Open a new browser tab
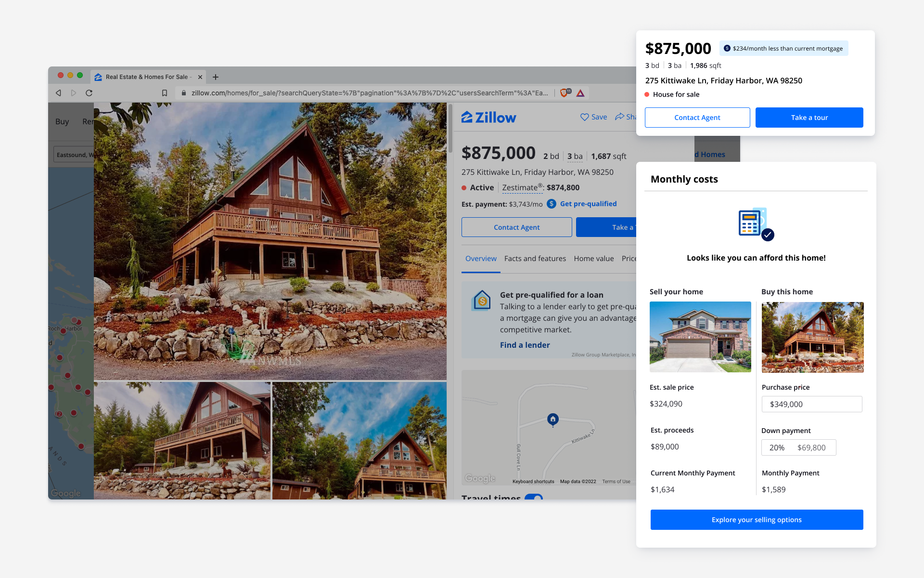Viewport: 924px width, 578px height. pyautogui.click(x=216, y=77)
